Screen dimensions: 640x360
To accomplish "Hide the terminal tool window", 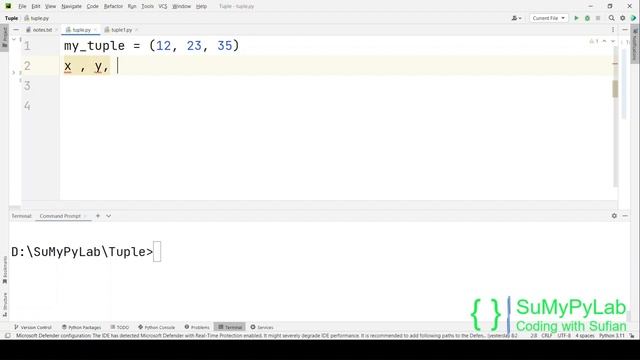I will coord(625,216).
